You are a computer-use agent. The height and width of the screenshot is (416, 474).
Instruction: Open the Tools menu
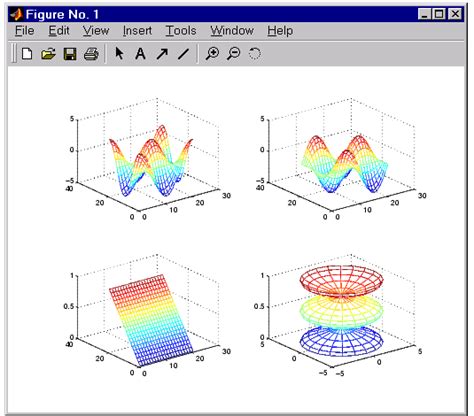[x=181, y=31]
